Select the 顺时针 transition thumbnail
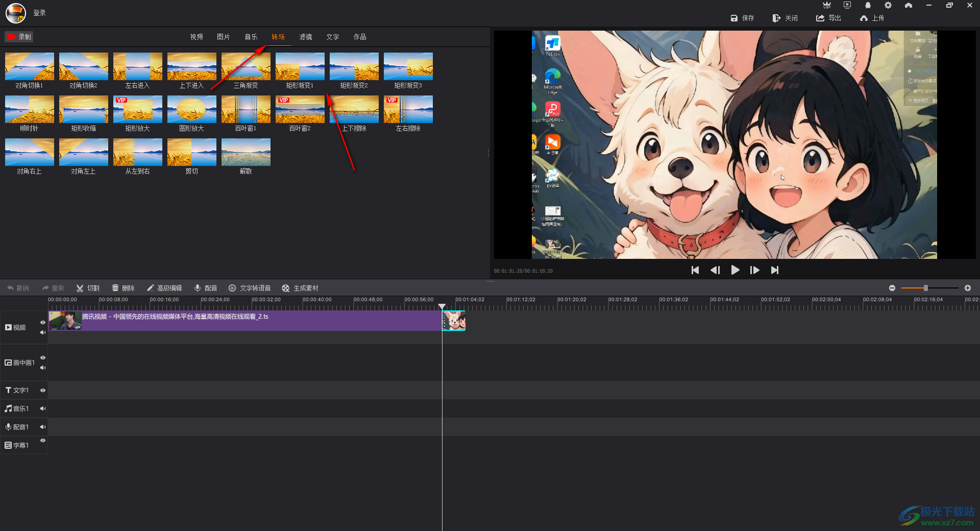Viewport: 980px width, 531px height. click(30, 109)
